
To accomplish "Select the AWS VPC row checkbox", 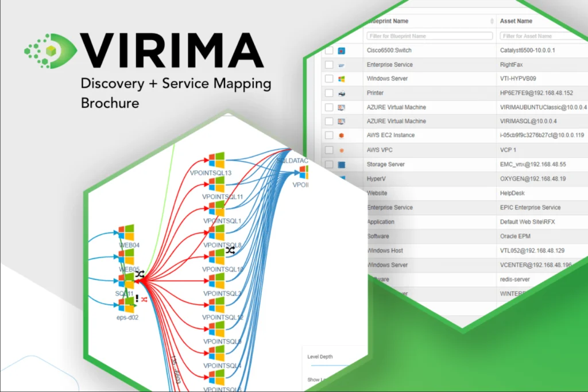I will (328, 150).
